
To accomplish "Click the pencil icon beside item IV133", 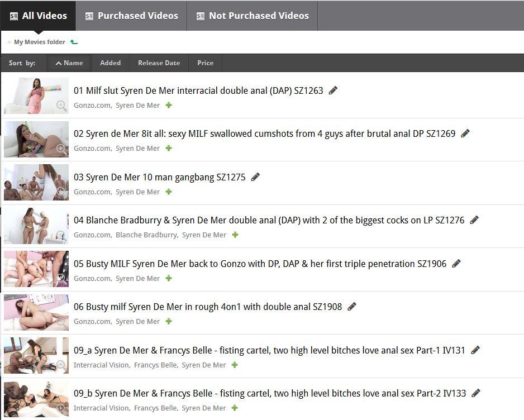I will (476, 393).
